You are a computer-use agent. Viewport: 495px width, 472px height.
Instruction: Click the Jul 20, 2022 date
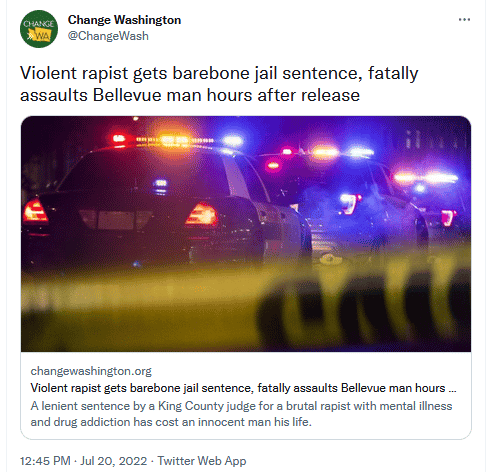[x=114, y=461]
